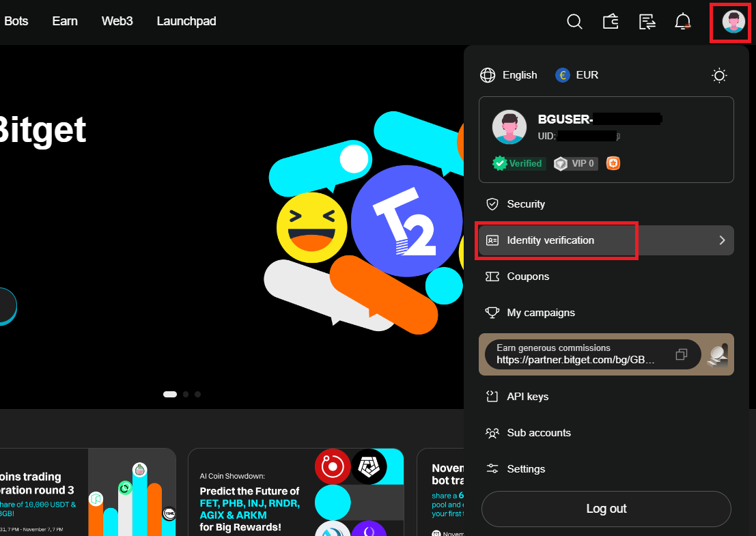Open Settings from the account menu
The height and width of the screenshot is (536, 756).
(606, 468)
